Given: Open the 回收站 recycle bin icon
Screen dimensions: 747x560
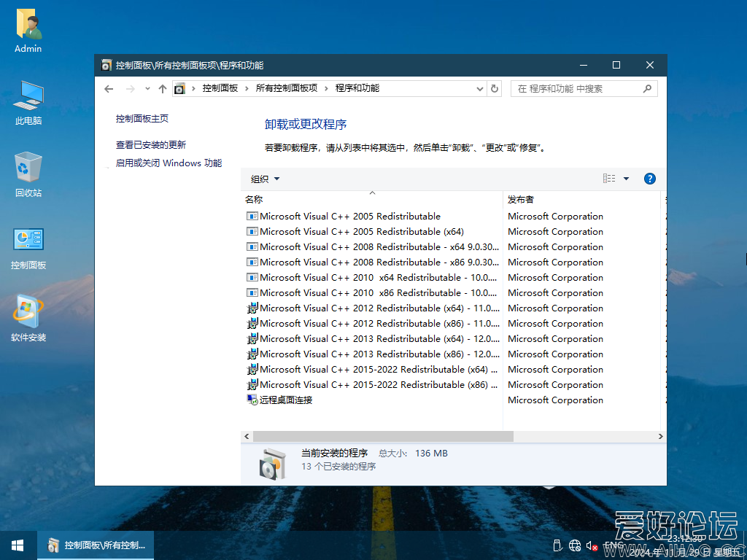Looking at the screenshot, I should tap(28, 174).
